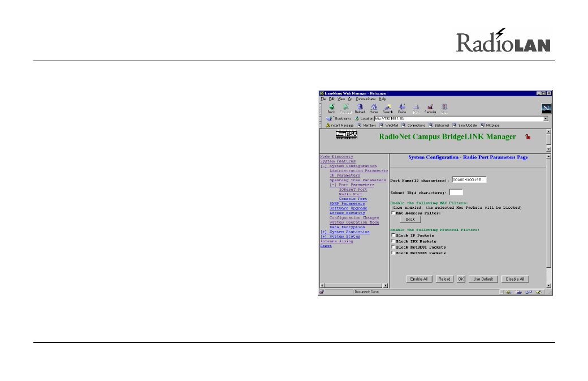Screen dimensions: 588x381
Task: Open the BizJournal bookmark
Action: coord(439,125)
